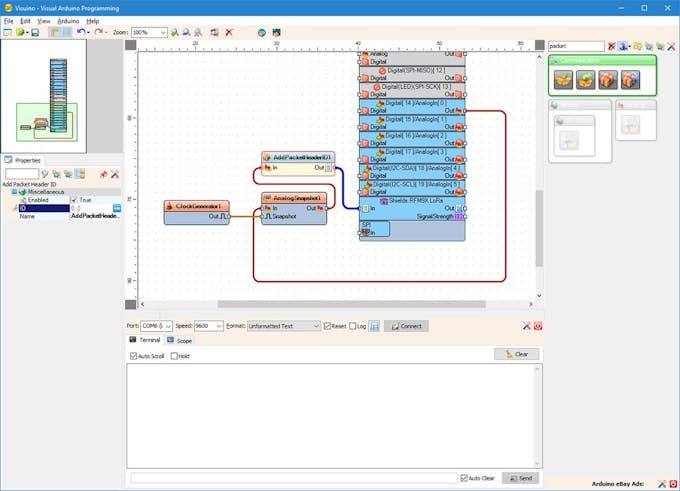Click the Connect button
680x491 pixels.
406,326
